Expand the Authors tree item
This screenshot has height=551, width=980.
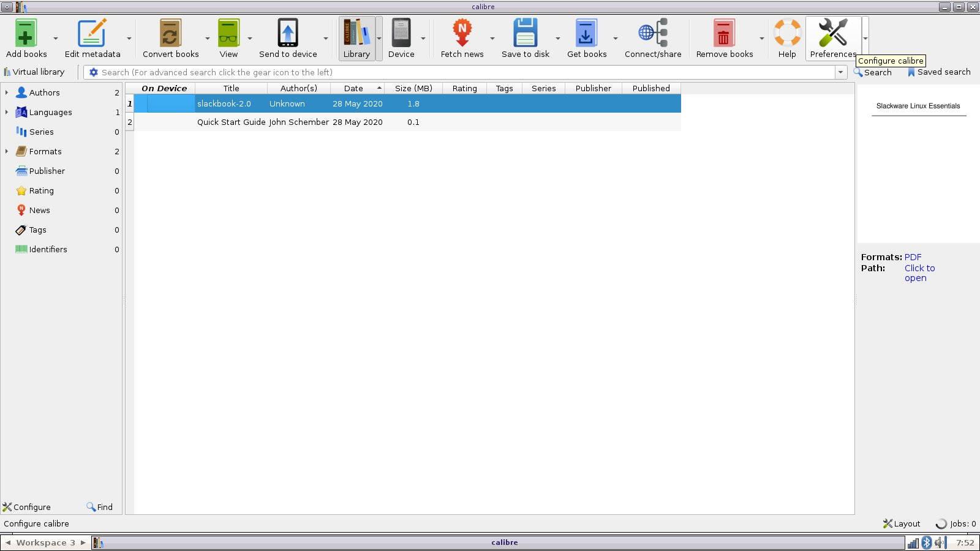pos(7,92)
